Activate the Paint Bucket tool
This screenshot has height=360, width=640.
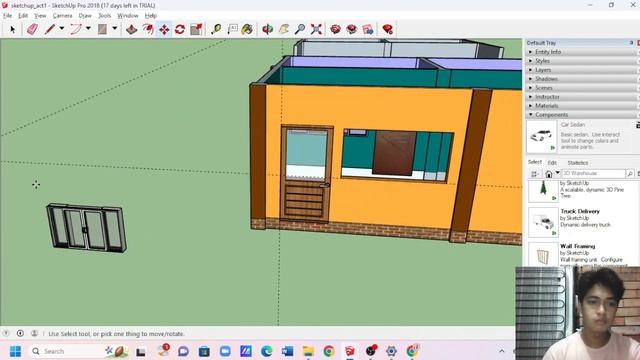click(x=247, y=29)
